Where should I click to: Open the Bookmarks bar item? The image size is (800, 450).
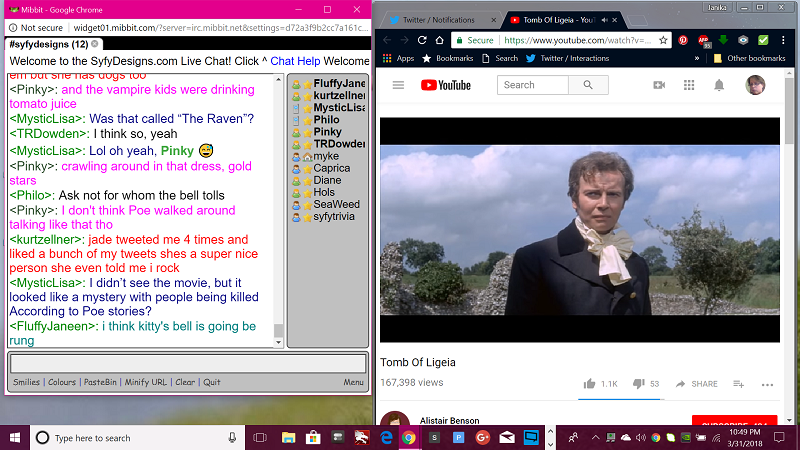point(447,58)
